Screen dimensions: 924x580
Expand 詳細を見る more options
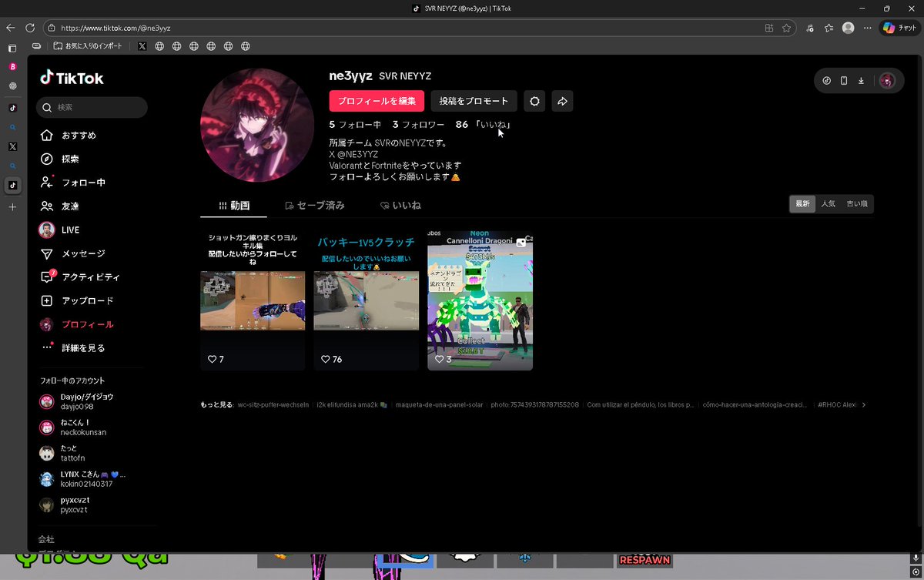pyautogui.click(x=72, y=348)
